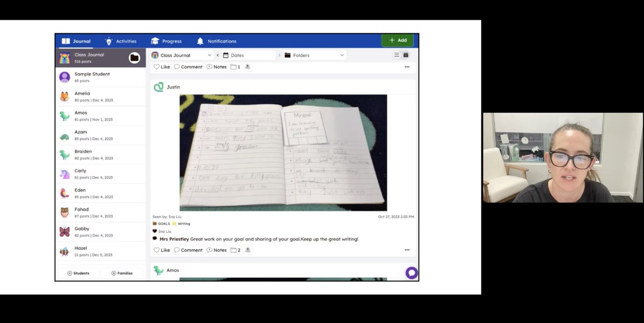Viewport: 644px width, 323px height.
Task: Open the three-dot menu beside folder count 1
Action: coord(407,67)
